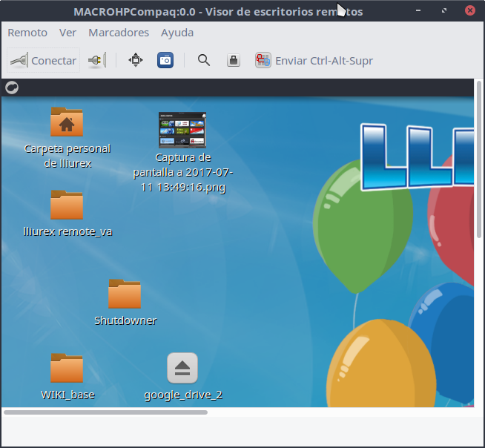Image resolution: width=485 pixels, height=448 pixels.
Task: Open the Remoto menu
Action: [x=27, y=33]
